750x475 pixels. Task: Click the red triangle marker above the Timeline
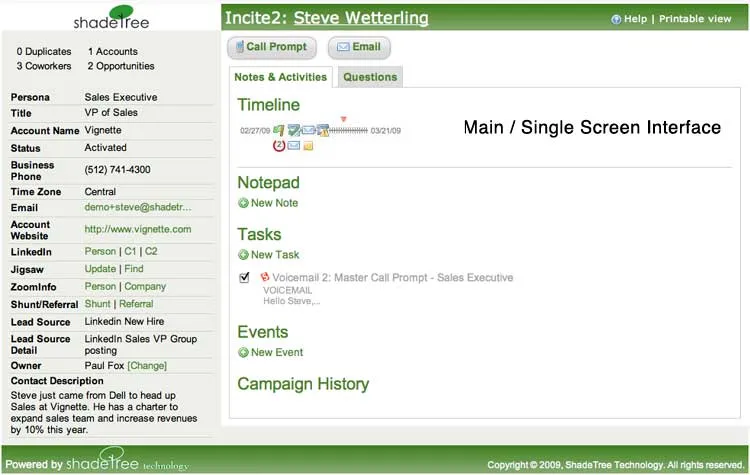coord(343,119)
